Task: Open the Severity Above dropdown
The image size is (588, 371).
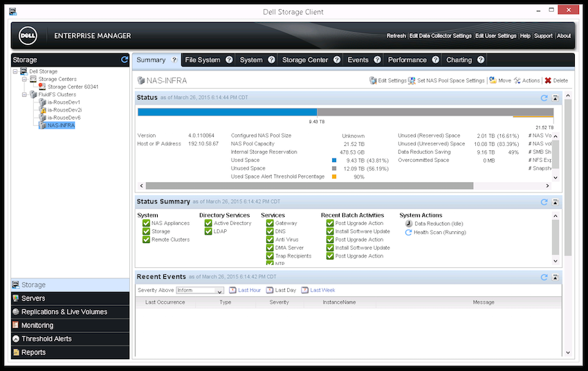Action: 219,291
